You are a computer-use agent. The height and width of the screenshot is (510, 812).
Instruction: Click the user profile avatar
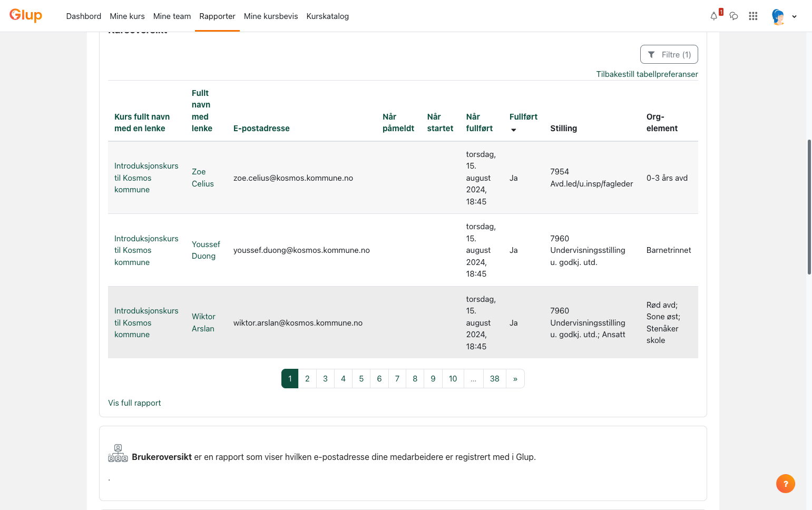pyautogui.click(x=778, y=16)
